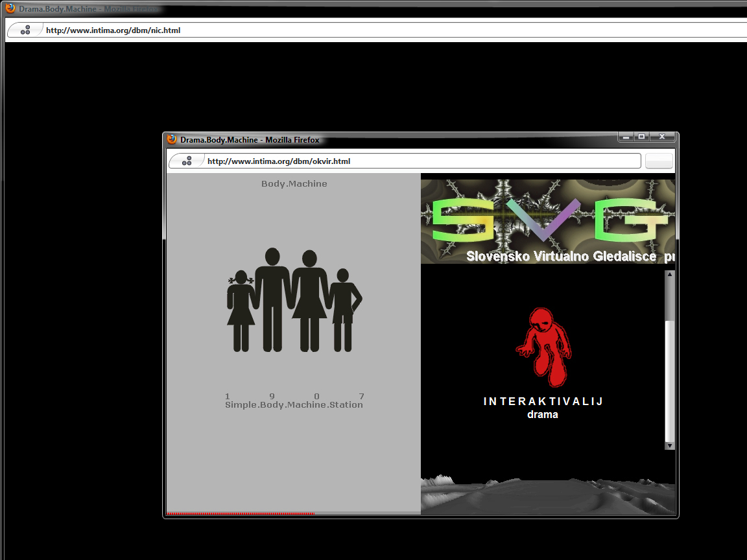Open the 'drama' link under INTERAKTIVALIJ

point(543,415)
